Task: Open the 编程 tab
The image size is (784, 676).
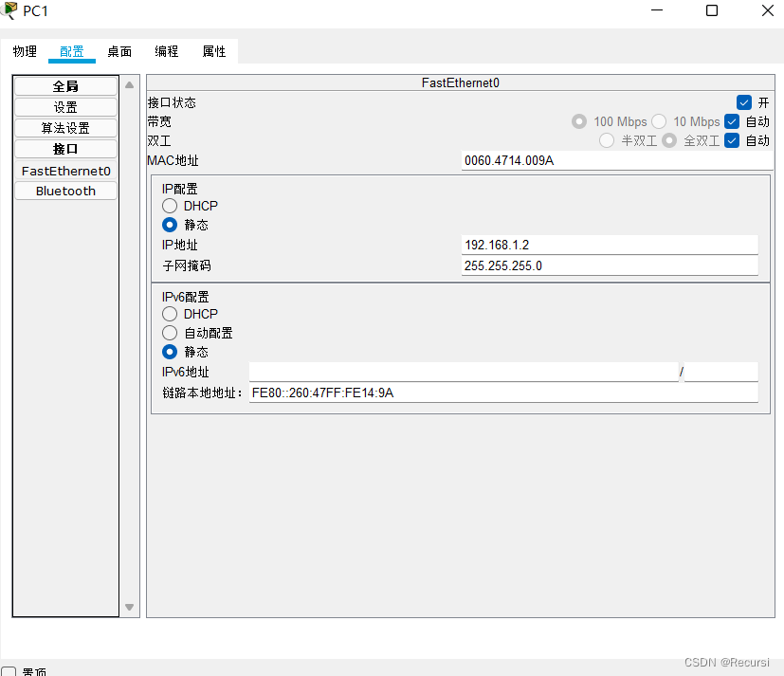Action: tap(167, 51)
